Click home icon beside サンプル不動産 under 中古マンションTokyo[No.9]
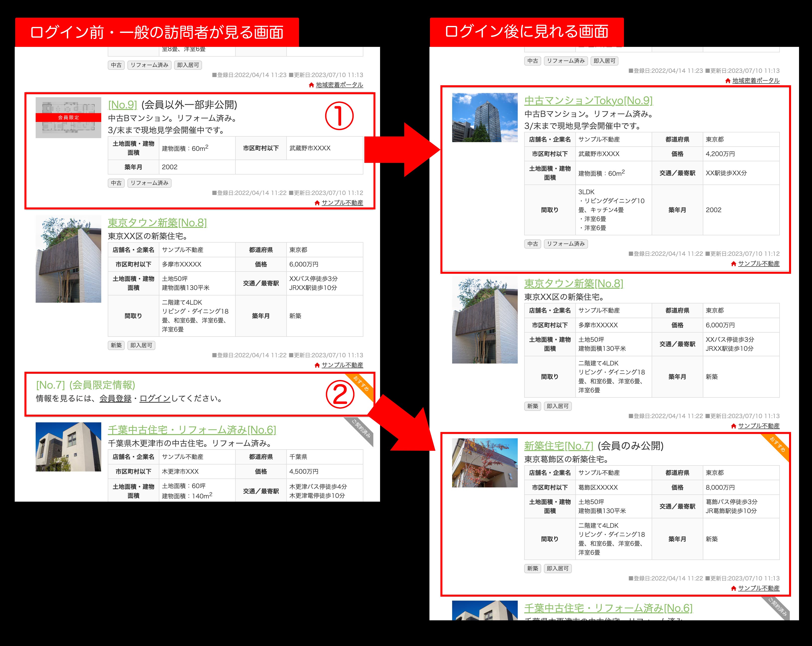 click(734, 264)
